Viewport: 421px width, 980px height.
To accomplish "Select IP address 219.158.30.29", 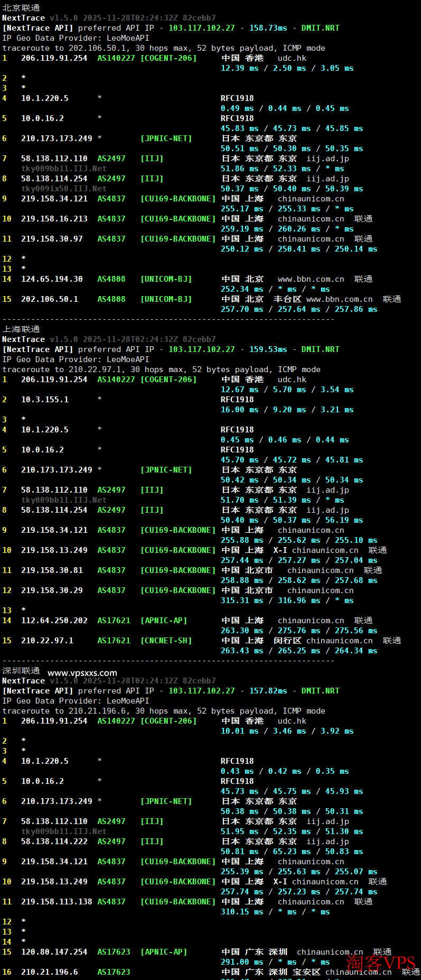I will pos(52,590).
